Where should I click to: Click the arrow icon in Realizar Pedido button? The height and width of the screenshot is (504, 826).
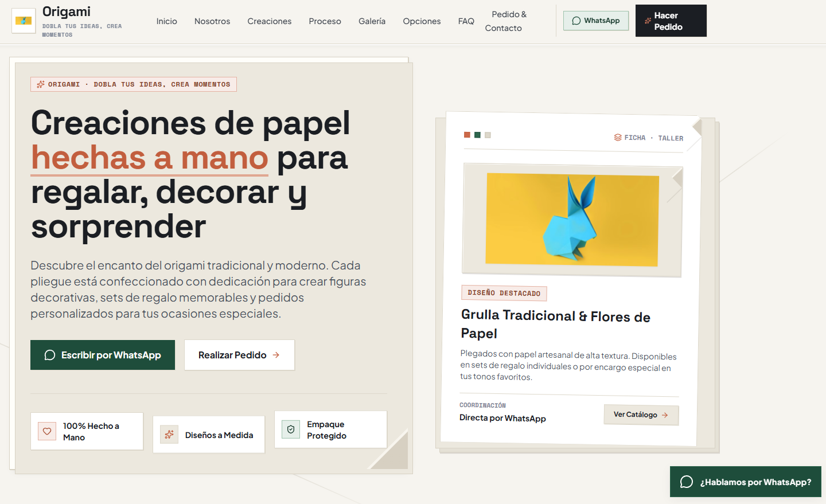[276, 355]
